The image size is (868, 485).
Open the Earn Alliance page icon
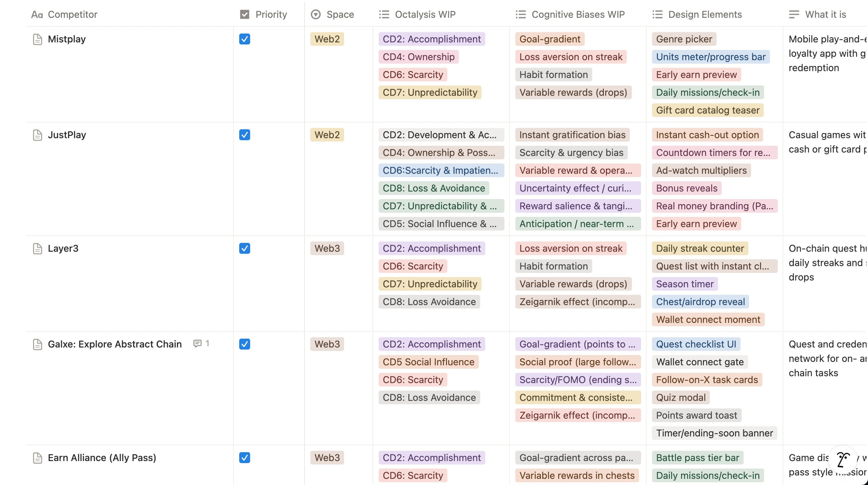point(37,458)
